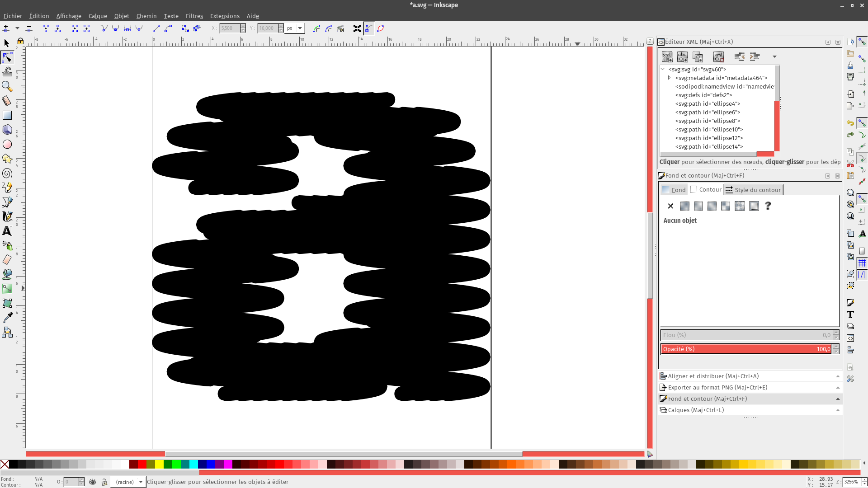Toggle layer lock in status bar
868x488 pixels.
click(104, 482)
